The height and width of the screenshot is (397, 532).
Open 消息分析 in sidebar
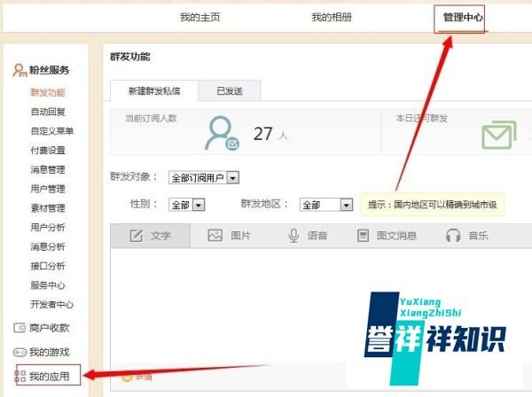coord(48,246)
